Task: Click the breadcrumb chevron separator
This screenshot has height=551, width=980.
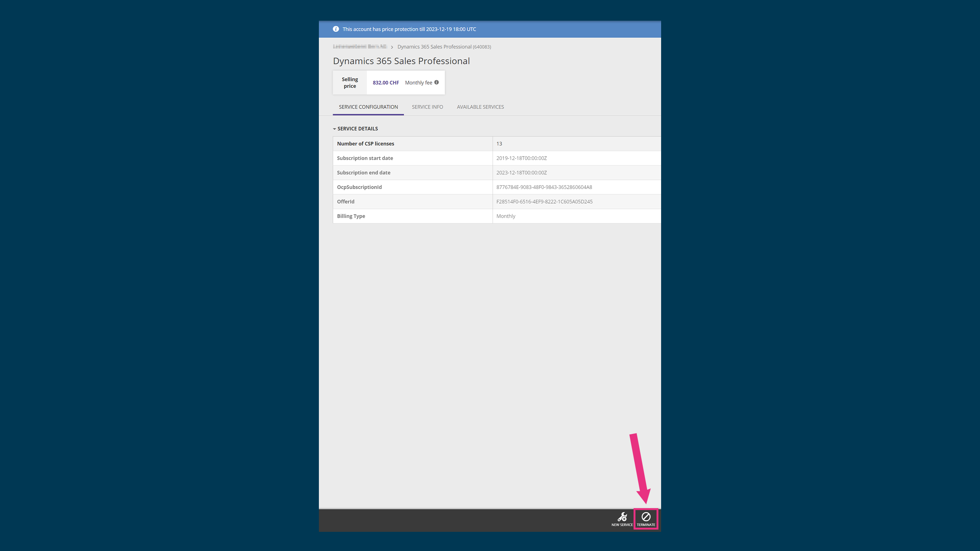Action: [392, 47]
